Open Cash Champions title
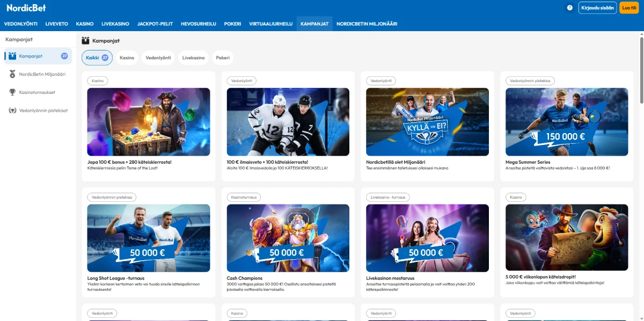The height and width of the screenshot is (321, 644). (x=245, y=278)
